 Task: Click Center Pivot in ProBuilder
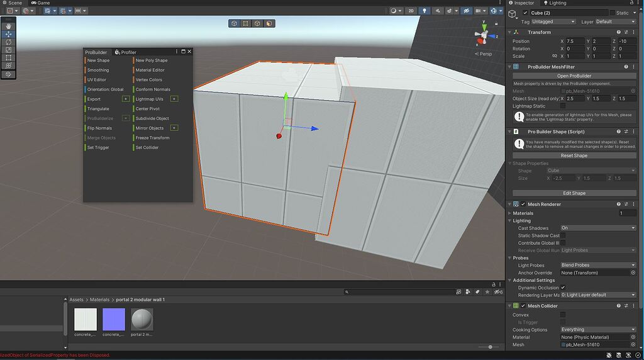147,109
